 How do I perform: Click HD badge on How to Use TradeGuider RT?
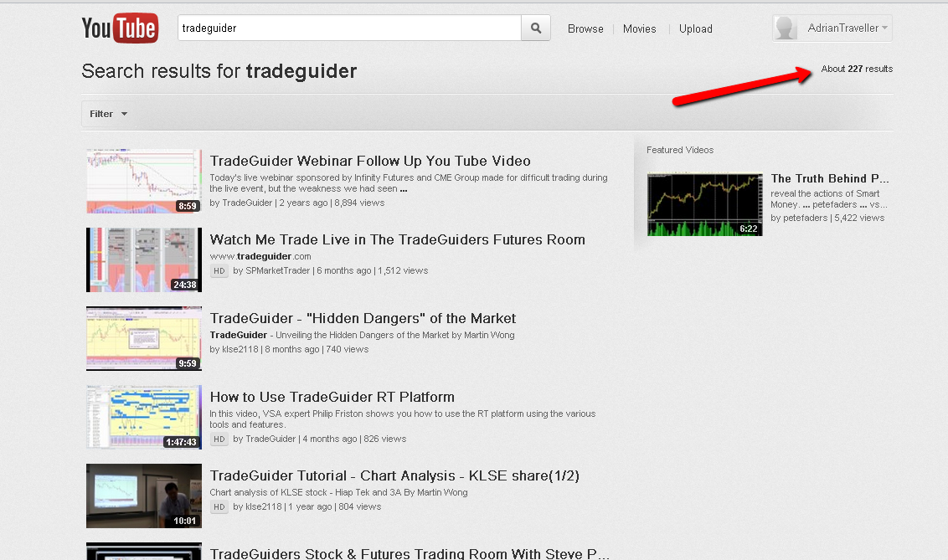[219, 439]
